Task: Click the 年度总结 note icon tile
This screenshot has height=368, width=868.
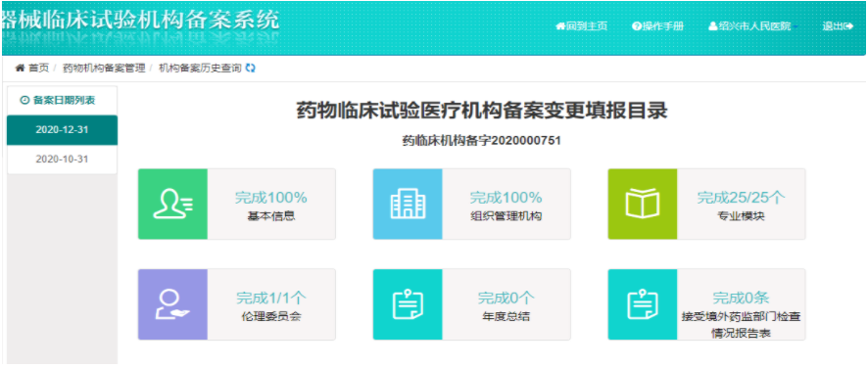Action: (x=408, y=304)
